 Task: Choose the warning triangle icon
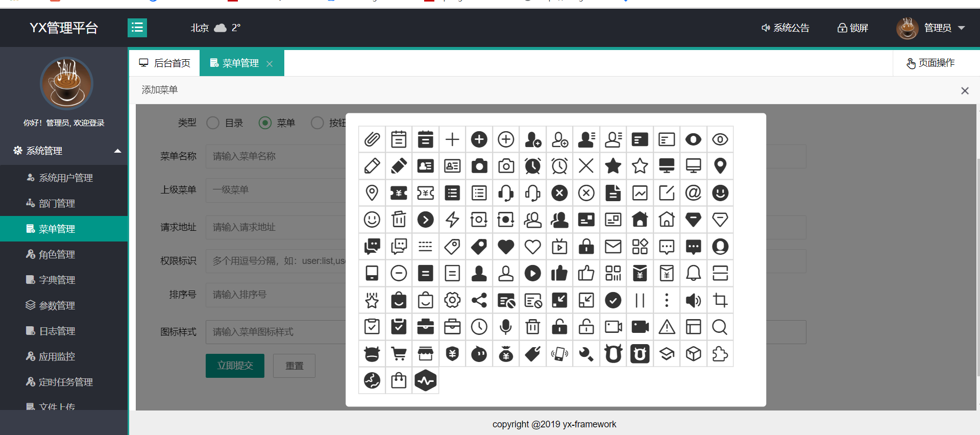click(x=667, y=327)
